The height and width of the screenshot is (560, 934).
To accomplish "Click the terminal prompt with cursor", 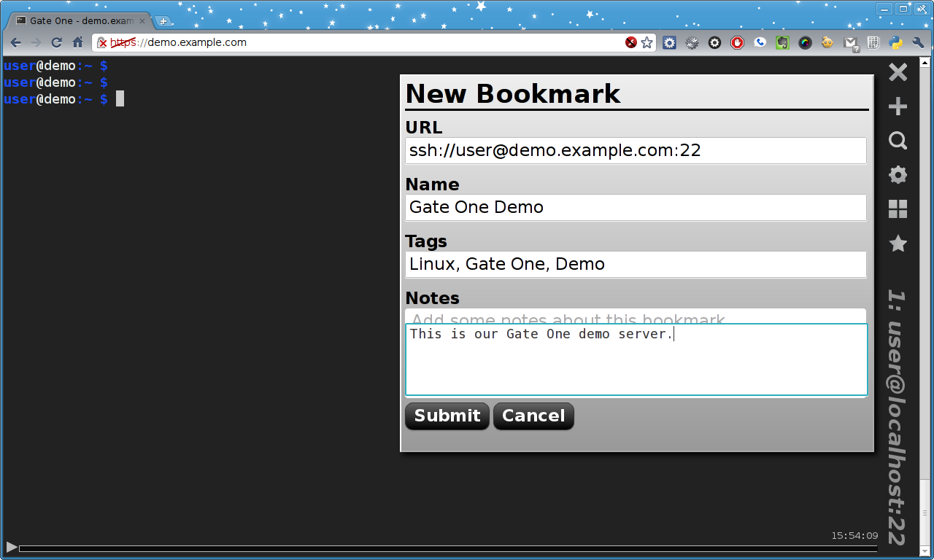I will click(x=63, y=99).
